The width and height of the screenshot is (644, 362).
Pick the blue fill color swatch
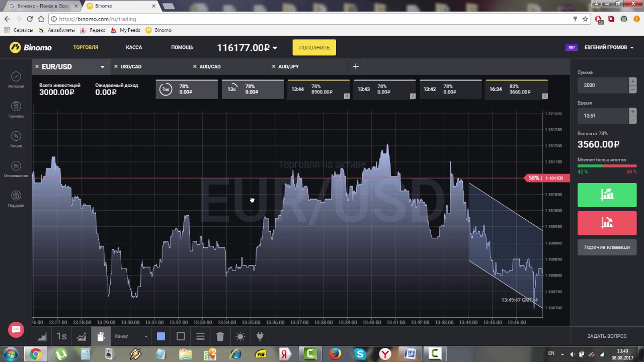161,336
